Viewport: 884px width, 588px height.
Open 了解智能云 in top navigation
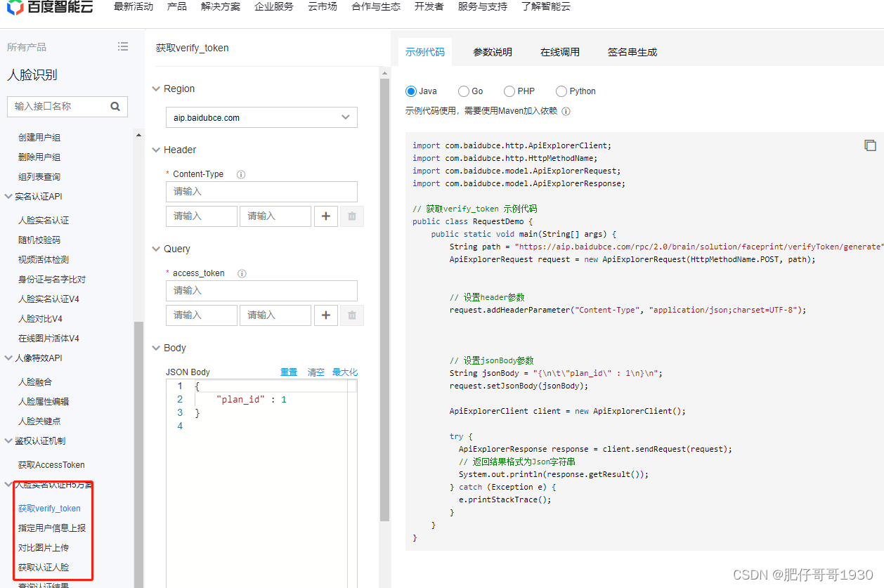tap(546, 6)
